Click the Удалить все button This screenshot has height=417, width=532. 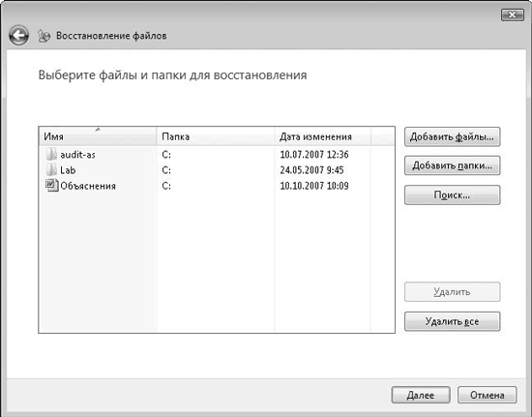452,321
